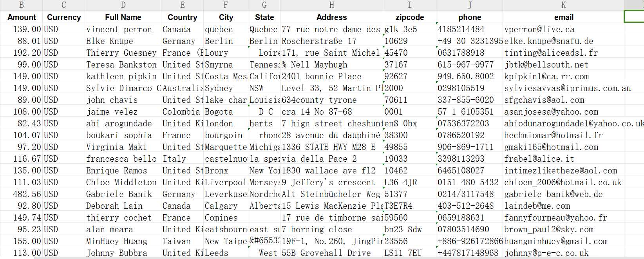Select column H header

[x=331, y=5]
